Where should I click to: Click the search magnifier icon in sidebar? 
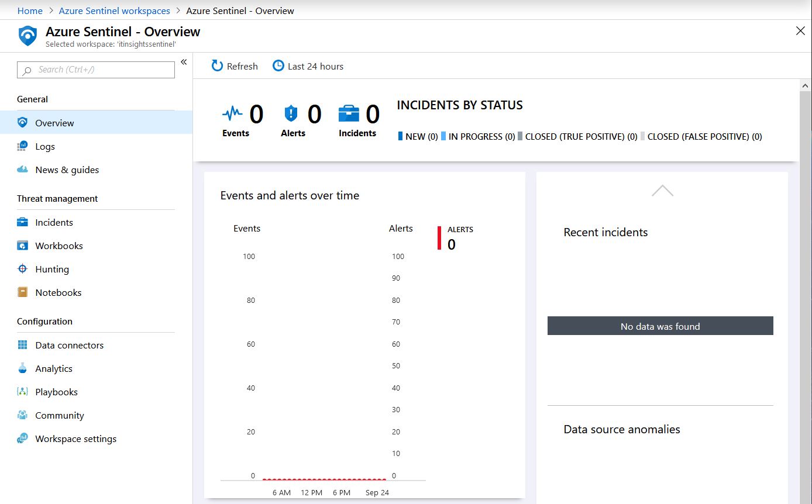click(x=26, y=70)
